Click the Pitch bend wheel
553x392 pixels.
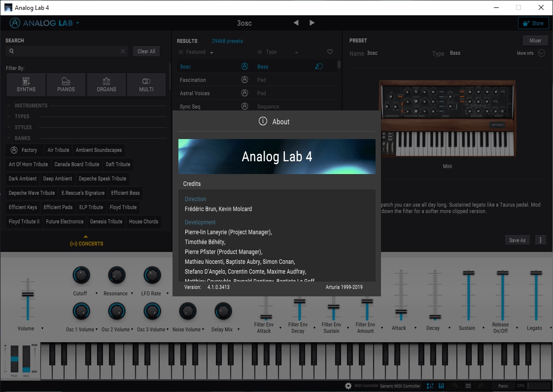pyautogui.click(x=14, y=359)
